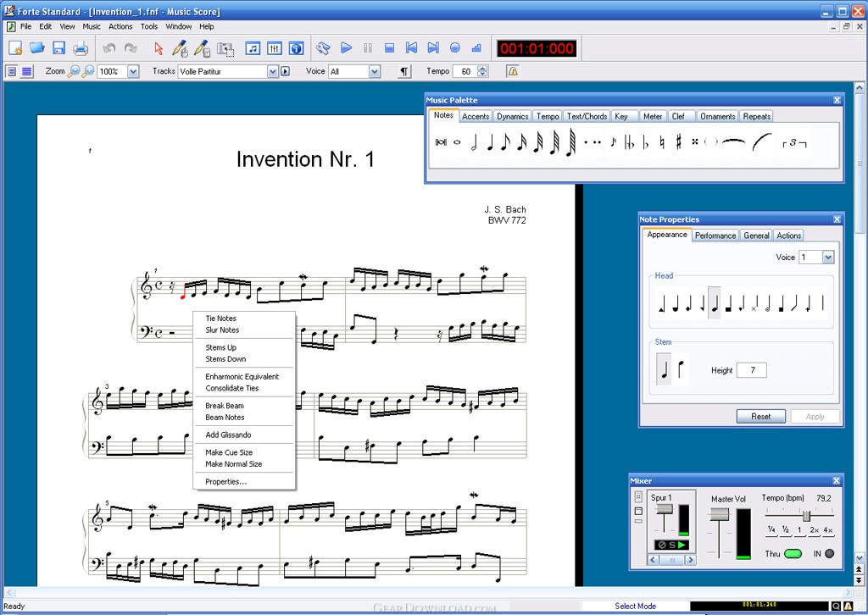The image size is (868, 615).
Task: Save the score with the floppy disk icon
Action: (58, 48)
